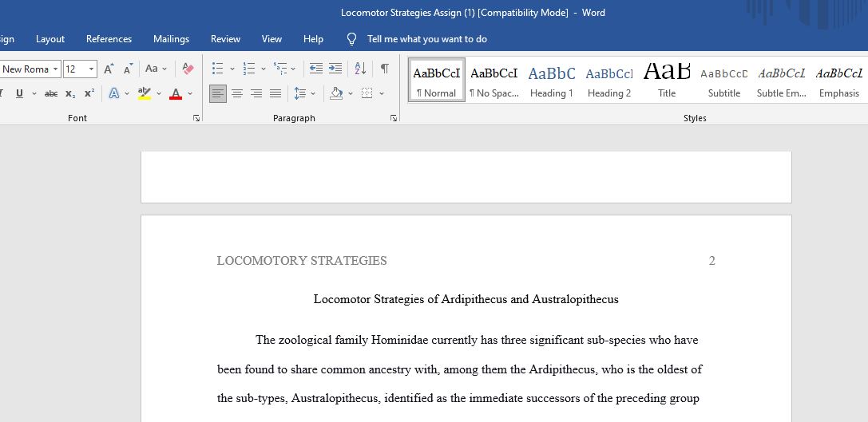This screenshot has height=422, width=868.
Task: Toggle subscript formatting
Action: point(70,93)
